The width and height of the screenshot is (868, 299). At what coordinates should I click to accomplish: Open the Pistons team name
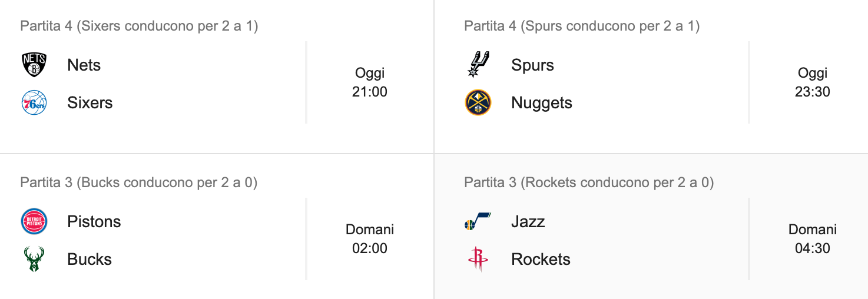tap(94, 221)
